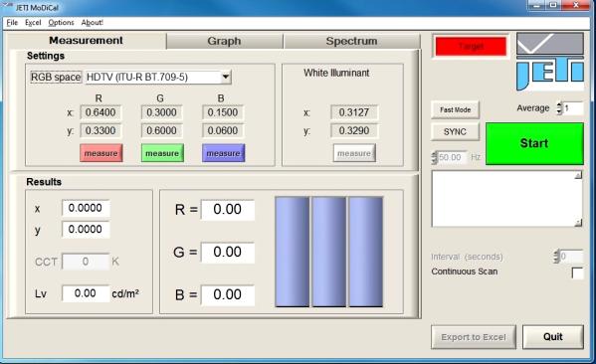This screenshot has height=364, width=596.
Task: Click the Results x value field
Action: (x=86, y=208)
